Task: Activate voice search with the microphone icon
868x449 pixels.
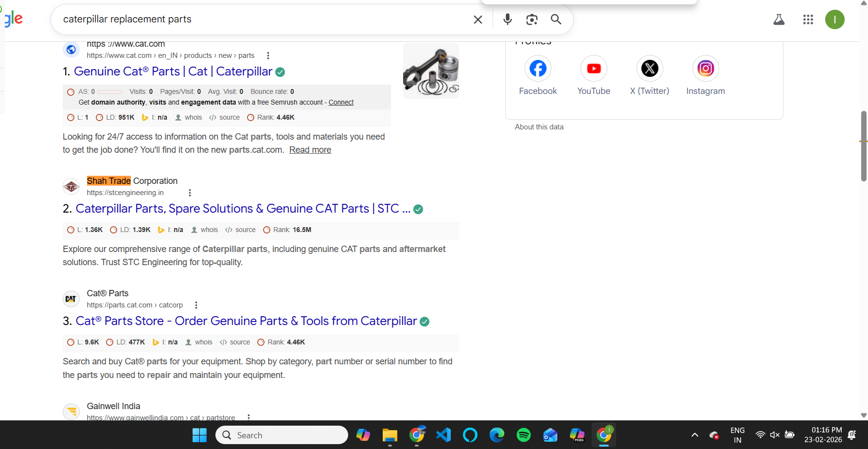Action: [507, 19]
